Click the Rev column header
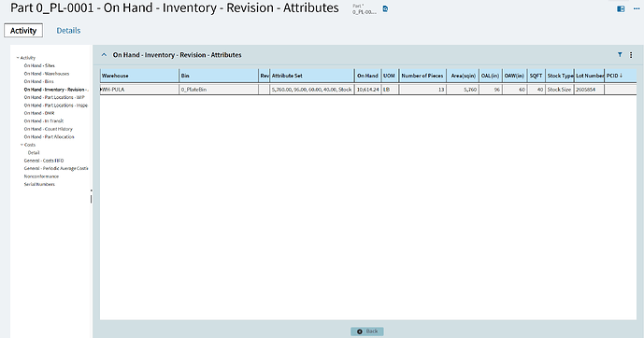644x338 pixels. (265, 76)
